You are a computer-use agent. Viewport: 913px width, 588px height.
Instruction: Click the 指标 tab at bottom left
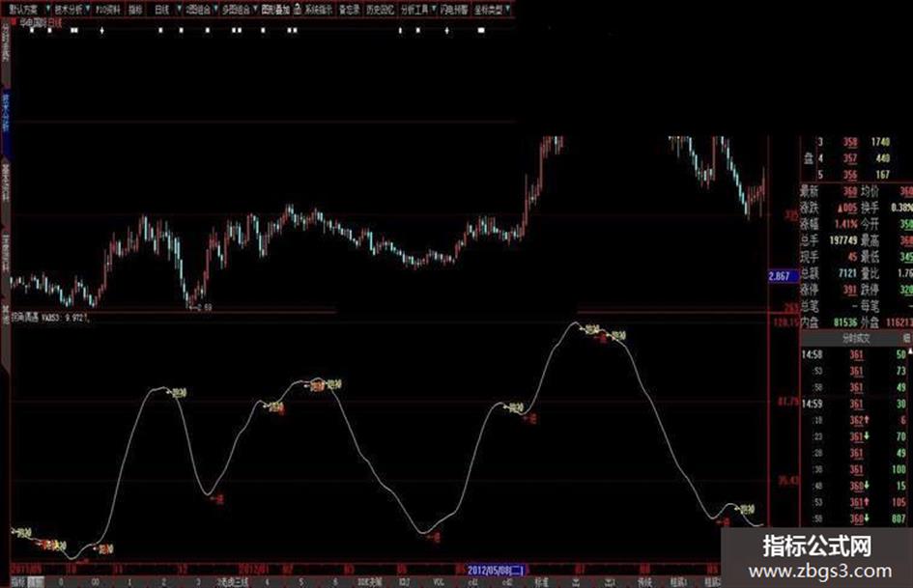click(18, 581)
